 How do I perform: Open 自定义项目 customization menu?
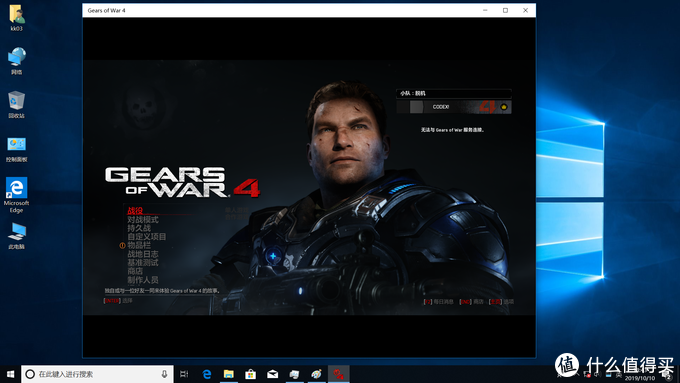pos(147,237)
